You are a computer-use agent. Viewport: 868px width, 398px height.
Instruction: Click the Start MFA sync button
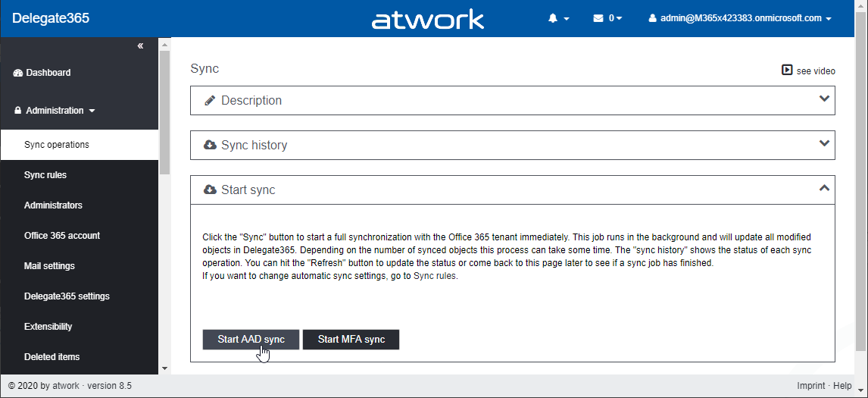tap(351, 340)
